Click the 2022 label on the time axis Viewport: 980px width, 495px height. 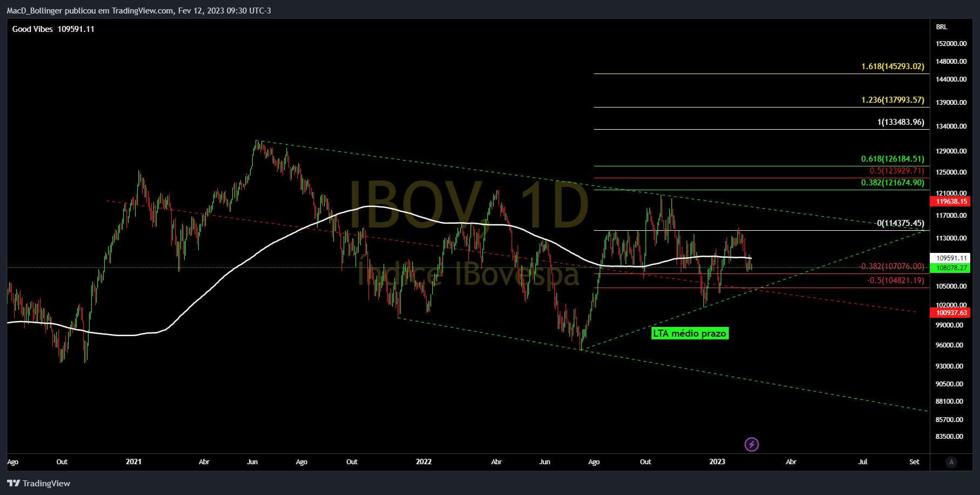coord(424,461)
